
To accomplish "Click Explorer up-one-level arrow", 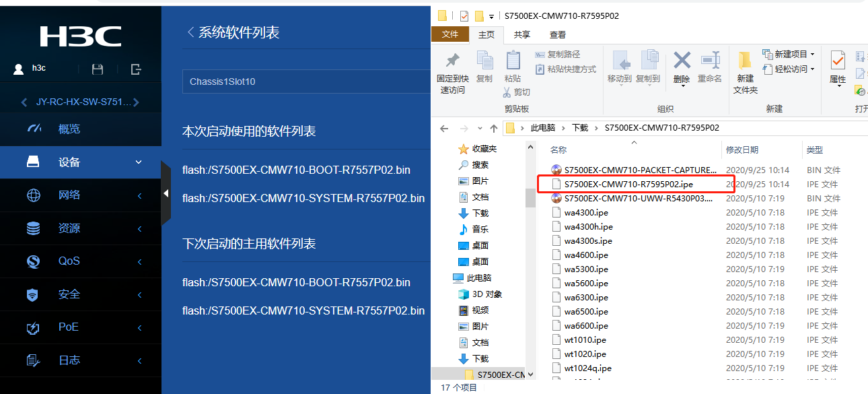I will click(x=494, y=128).
